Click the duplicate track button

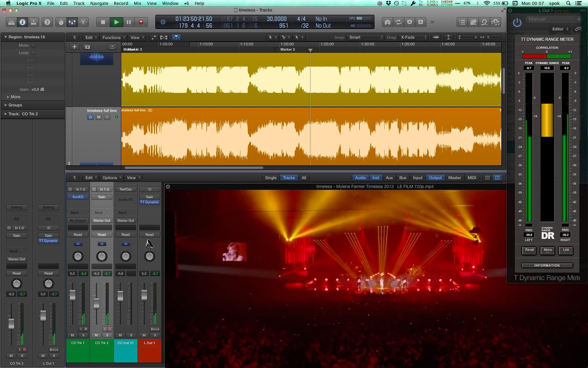pos(87,47)
